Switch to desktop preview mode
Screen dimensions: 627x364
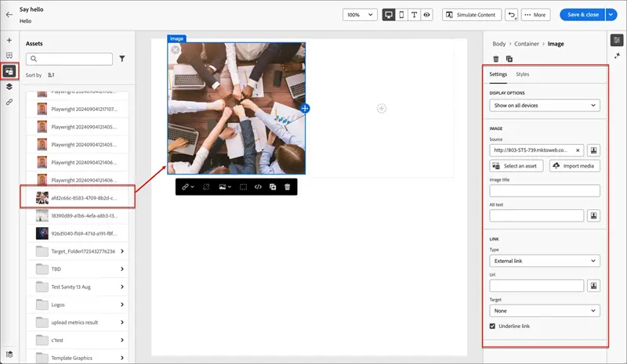coord(388,15)
